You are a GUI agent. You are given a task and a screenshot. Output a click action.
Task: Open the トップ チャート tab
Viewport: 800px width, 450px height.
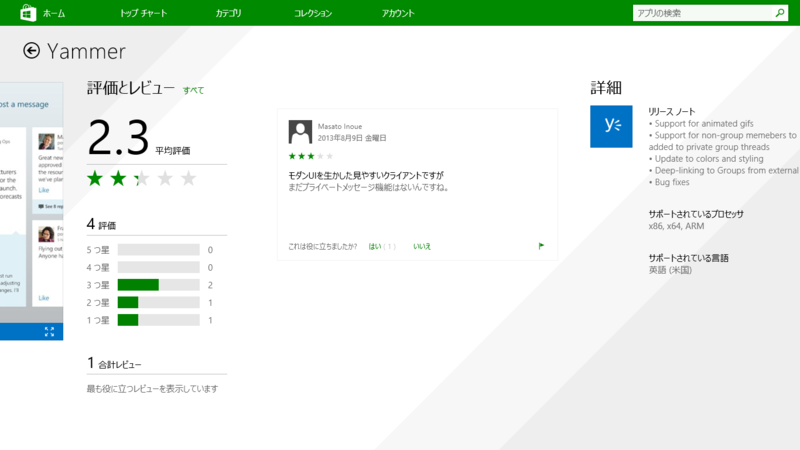[143, 13]
